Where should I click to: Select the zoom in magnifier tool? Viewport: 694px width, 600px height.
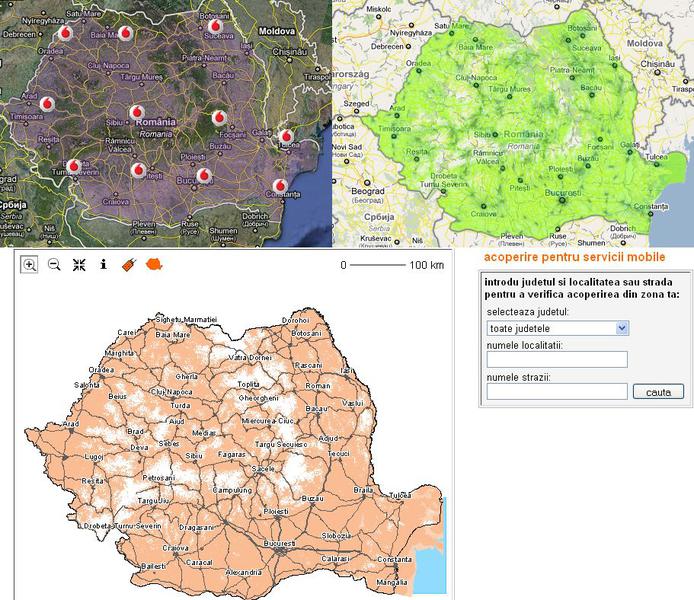pos(29,265)
